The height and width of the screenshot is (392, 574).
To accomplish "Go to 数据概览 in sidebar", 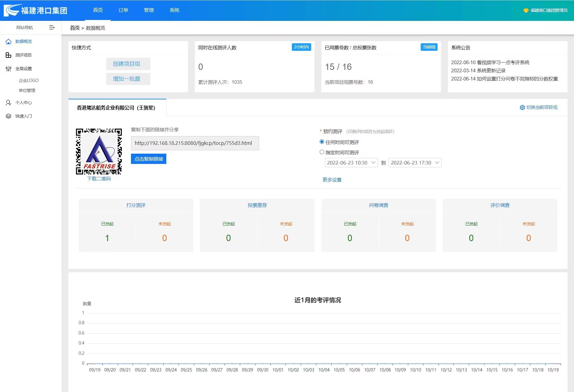I will pos(24,41).
